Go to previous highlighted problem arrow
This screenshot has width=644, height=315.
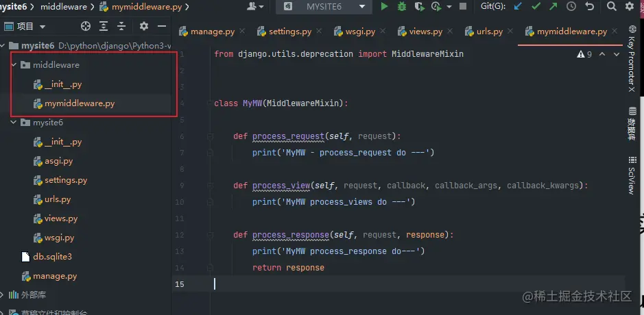click(x=602, y=54)
